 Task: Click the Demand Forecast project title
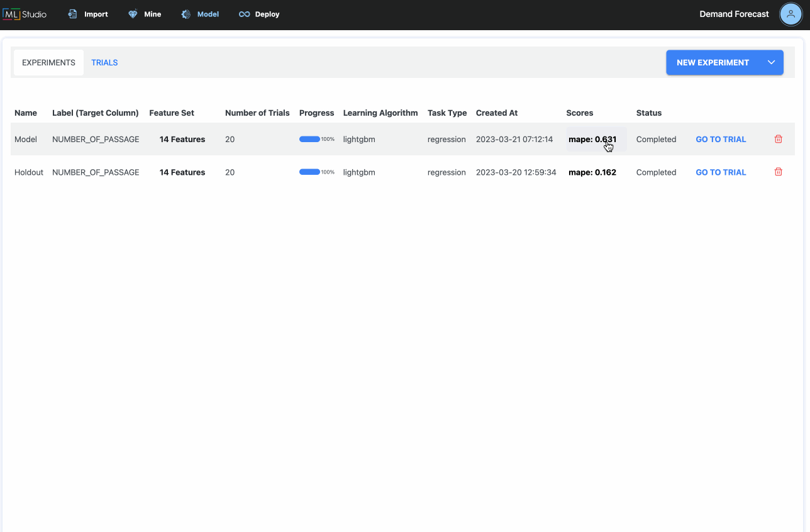coord(734,14)
